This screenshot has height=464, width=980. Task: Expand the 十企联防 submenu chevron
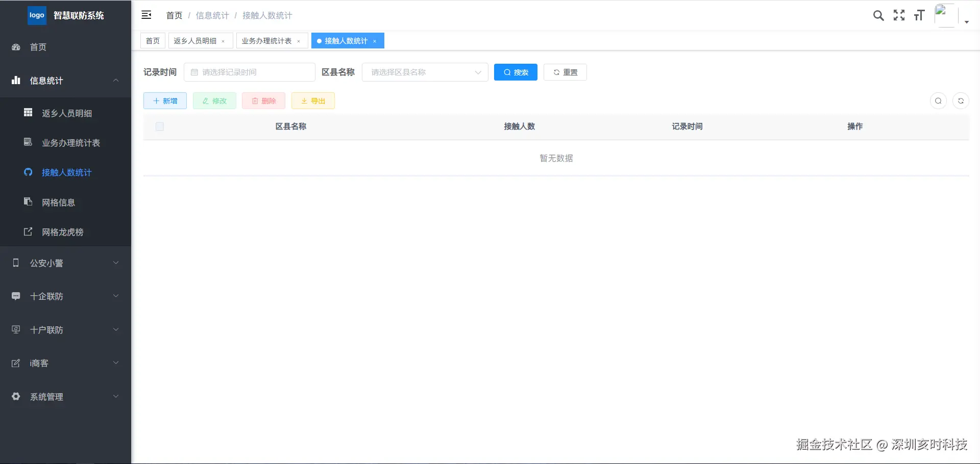pos(116,296)
